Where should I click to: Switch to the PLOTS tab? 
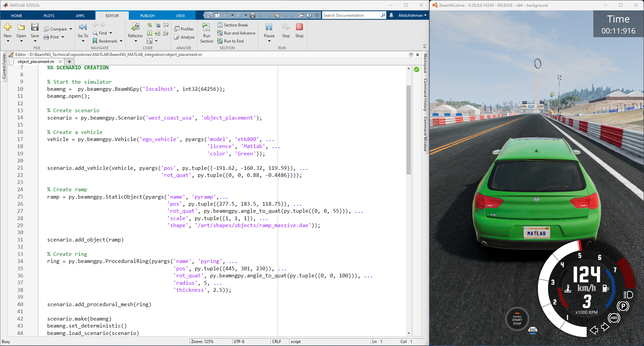click(49, 16)
